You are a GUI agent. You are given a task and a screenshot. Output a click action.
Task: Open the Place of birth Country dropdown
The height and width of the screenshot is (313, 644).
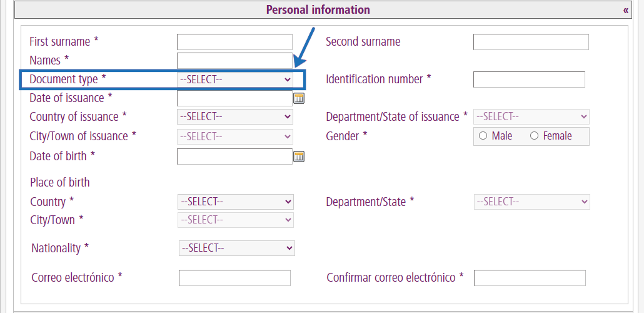coord(236,202)
